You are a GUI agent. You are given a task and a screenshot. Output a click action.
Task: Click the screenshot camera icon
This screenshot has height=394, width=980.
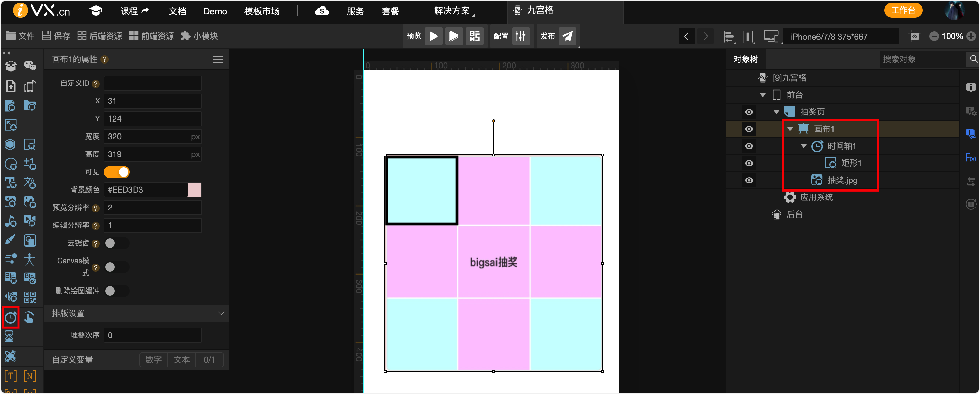point(914,37)
